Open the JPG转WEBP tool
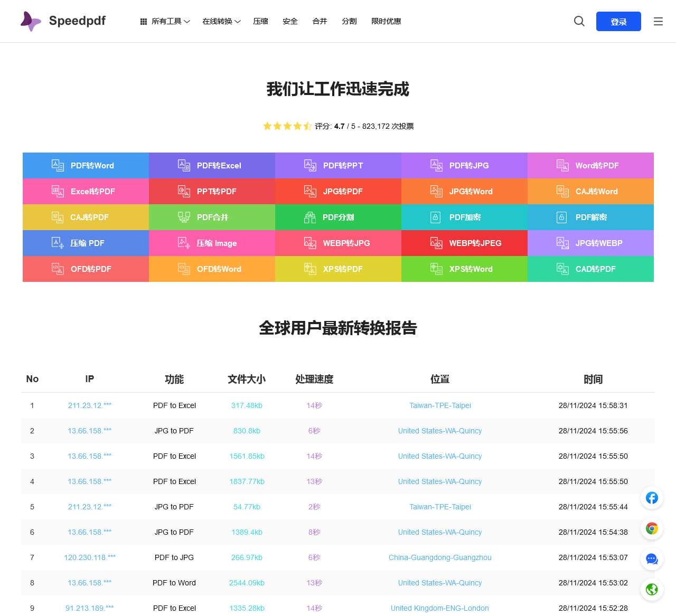 click(590, 243)
